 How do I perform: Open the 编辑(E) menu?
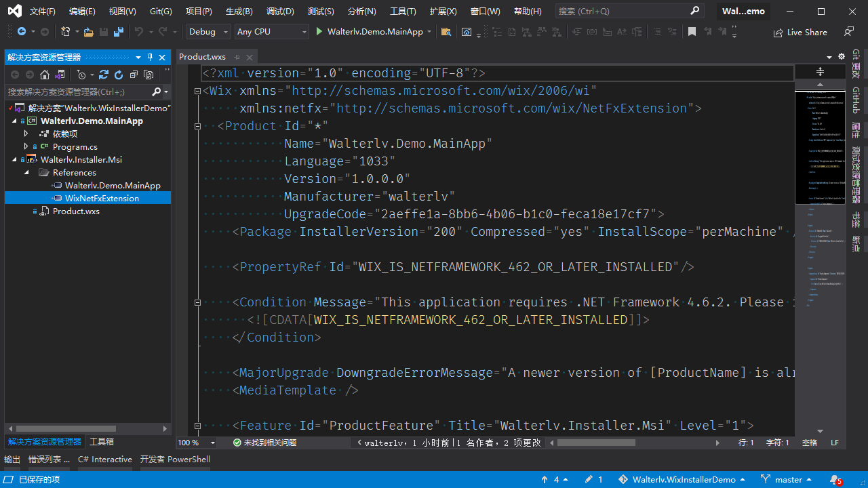click(x=82, y=12)
